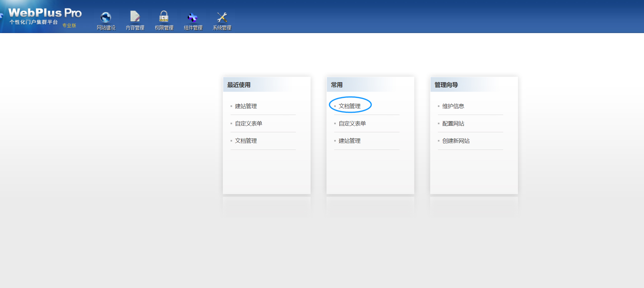The image size is (644, 288).
Task: Go to 建站管理 from the 常用 list
Action: tap(349, 141)
